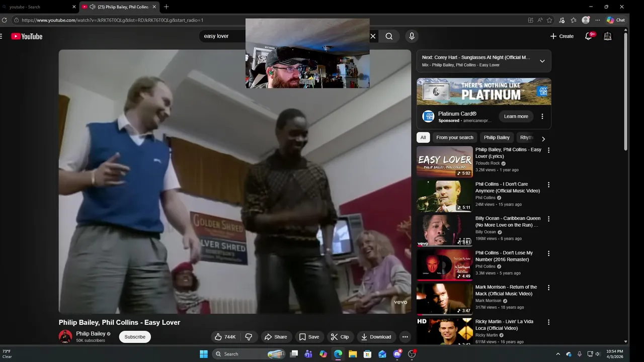Add this page to favorites star
Screen dimensions: 644x362
point(549,20)
